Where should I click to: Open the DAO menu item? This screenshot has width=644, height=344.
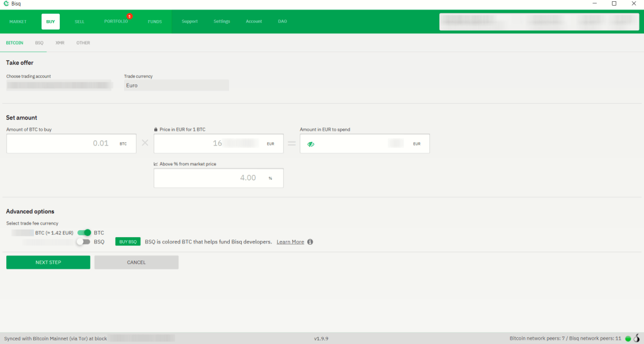click(x=282, y=21)
